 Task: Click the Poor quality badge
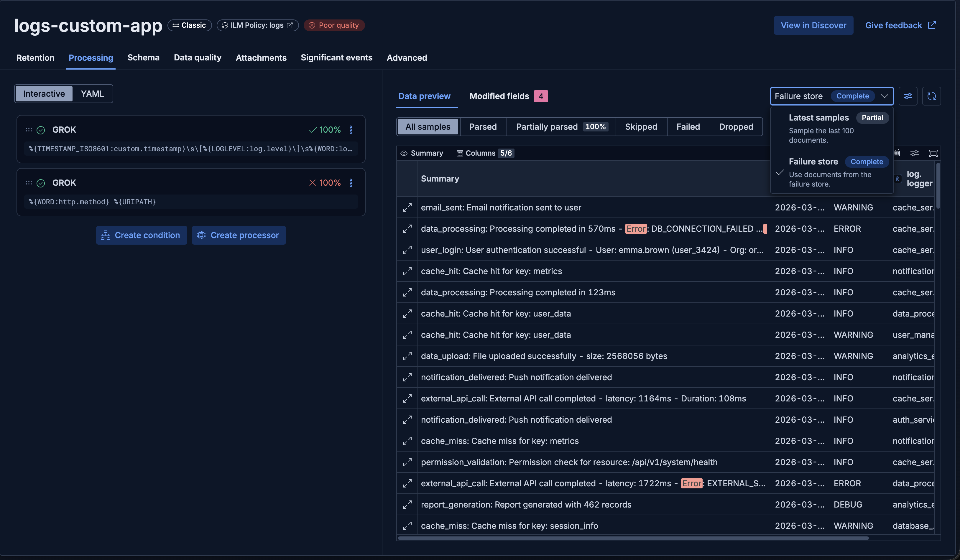point(334,25)
